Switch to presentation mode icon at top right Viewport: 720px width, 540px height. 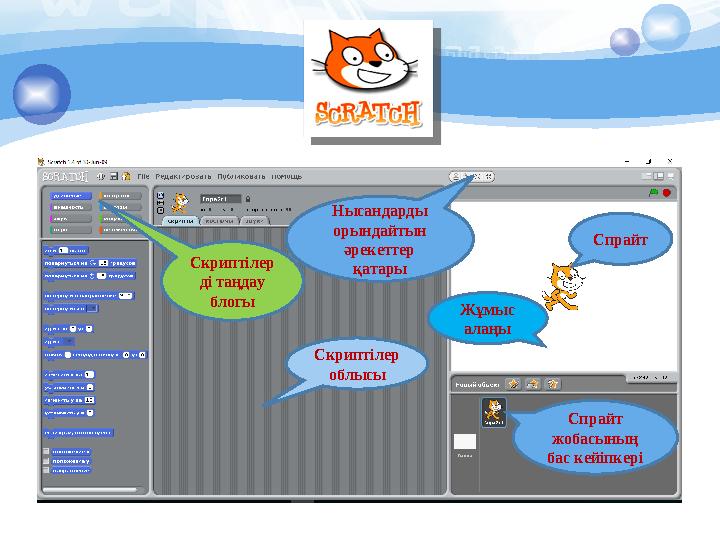(x=671, y=176)
